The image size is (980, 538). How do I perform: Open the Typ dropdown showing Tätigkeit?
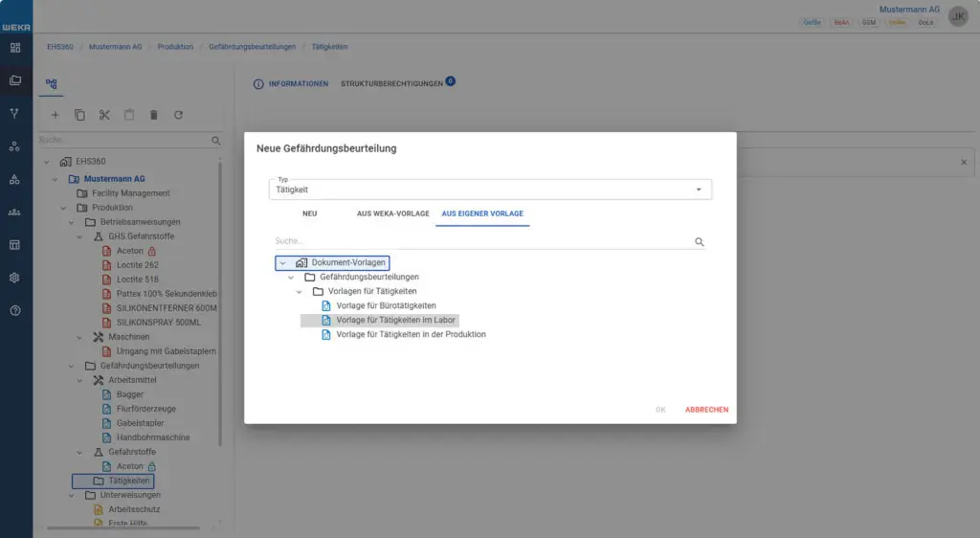[489, 190]
